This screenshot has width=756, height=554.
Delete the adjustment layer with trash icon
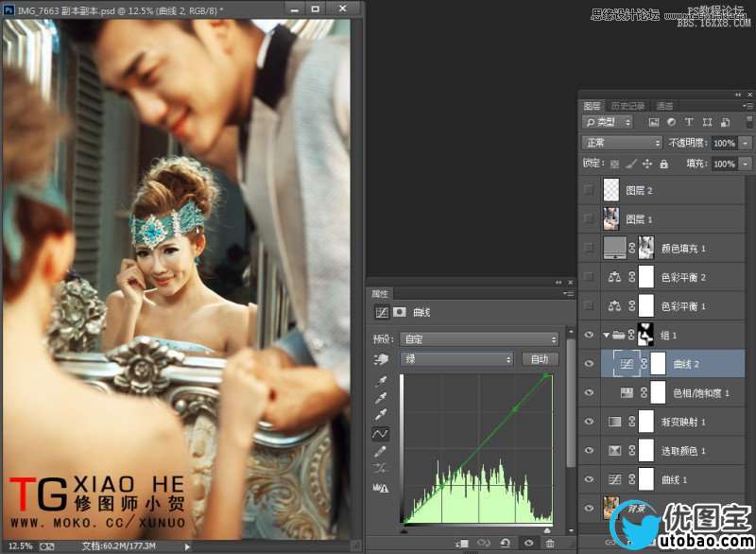[550, 544]
